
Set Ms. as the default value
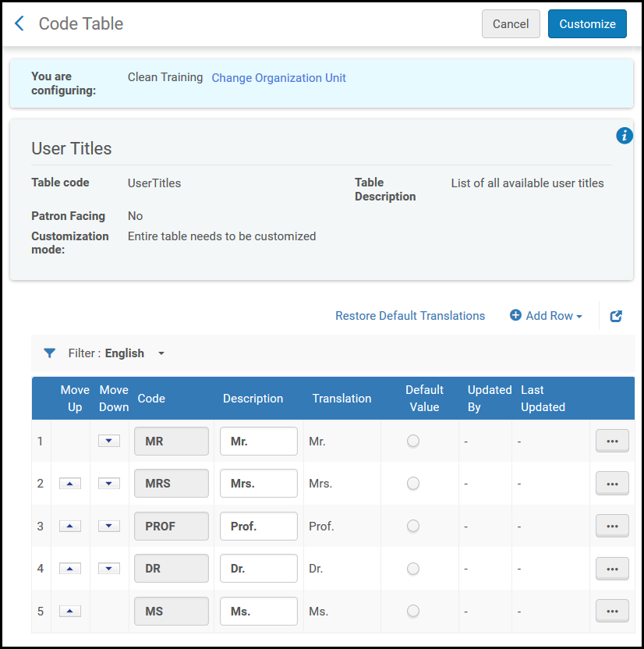pyautogui.click(x=412, y=611)
